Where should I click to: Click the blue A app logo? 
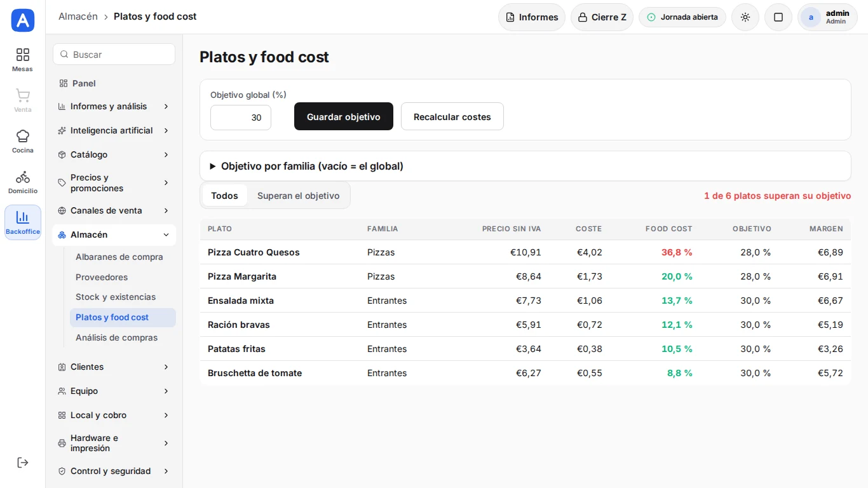coord(23,20)
